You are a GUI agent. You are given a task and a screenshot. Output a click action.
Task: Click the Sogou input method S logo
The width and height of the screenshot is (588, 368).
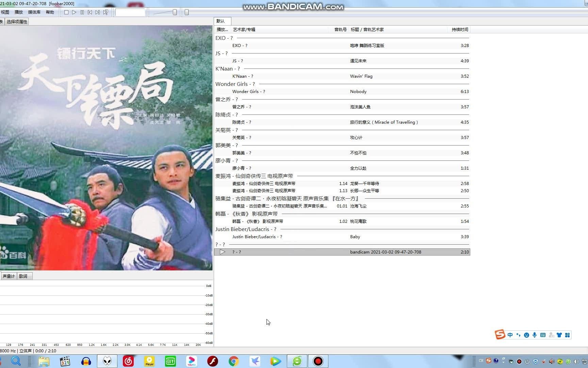click(x=500, y=335)
